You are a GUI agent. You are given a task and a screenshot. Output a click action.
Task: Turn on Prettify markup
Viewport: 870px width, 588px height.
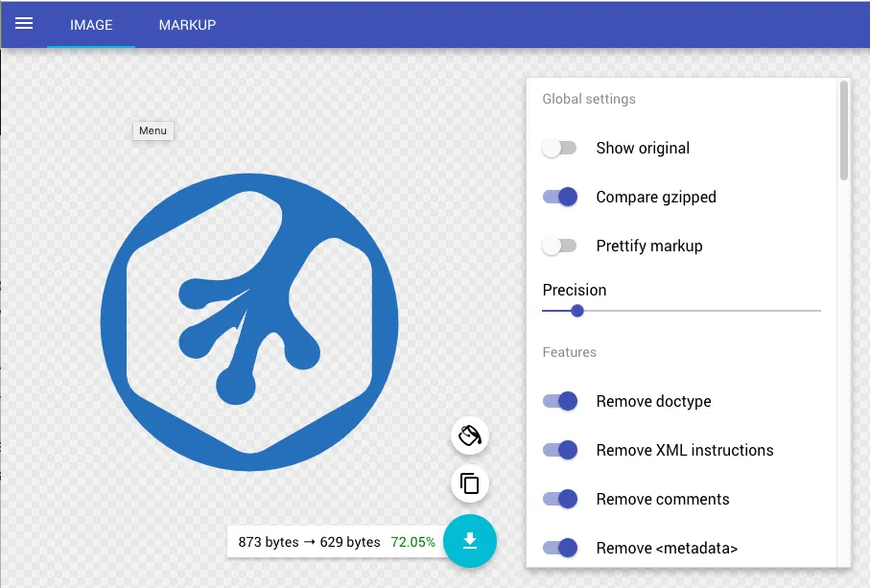[559, 247]
